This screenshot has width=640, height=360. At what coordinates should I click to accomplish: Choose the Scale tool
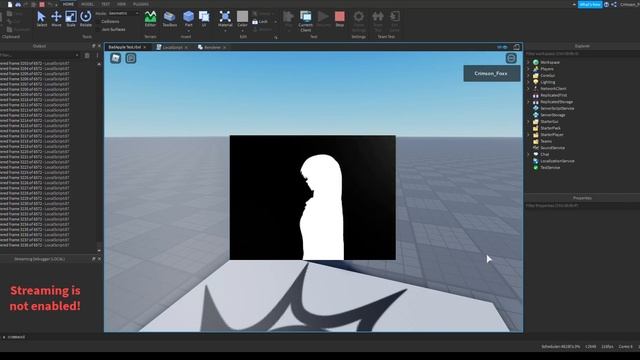71,19
